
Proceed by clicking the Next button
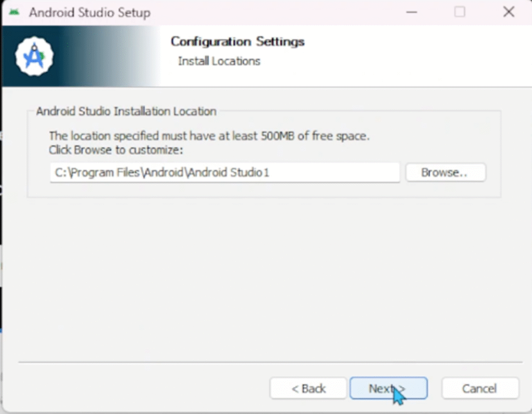(388, 389)
